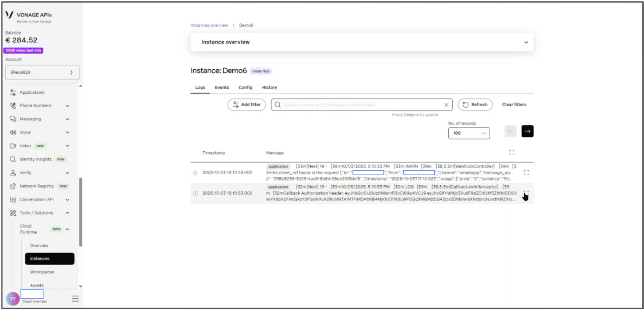The width and height of the screenshot is (644, 312).
Task: Expand the Video submenu chevron
Action: click(x=67, y=146)
